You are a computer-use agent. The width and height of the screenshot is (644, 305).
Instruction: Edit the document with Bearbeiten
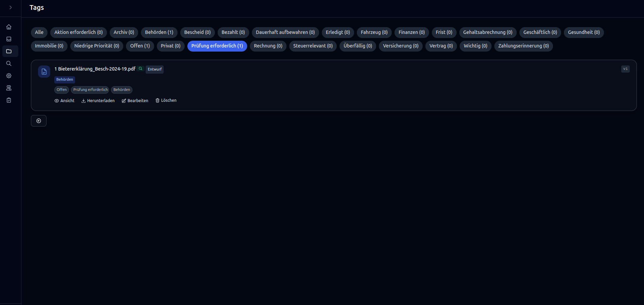pos(135,101)
